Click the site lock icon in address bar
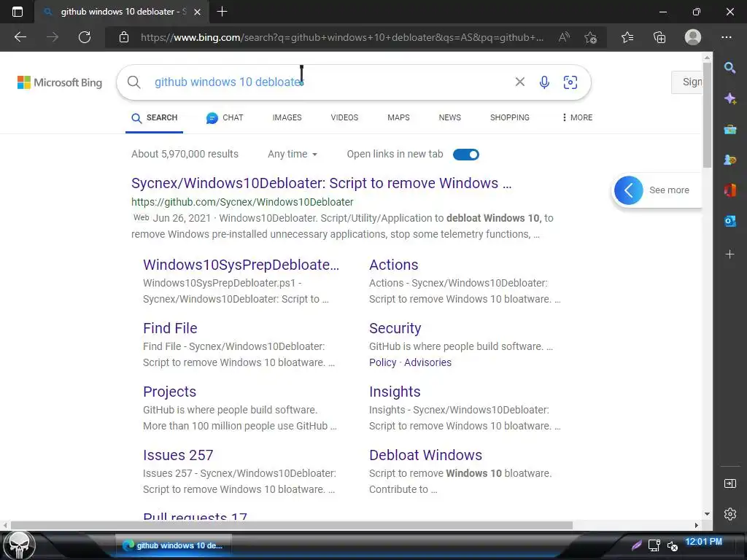The height and width of the screenshot is (560, 747). pos(124,37)
